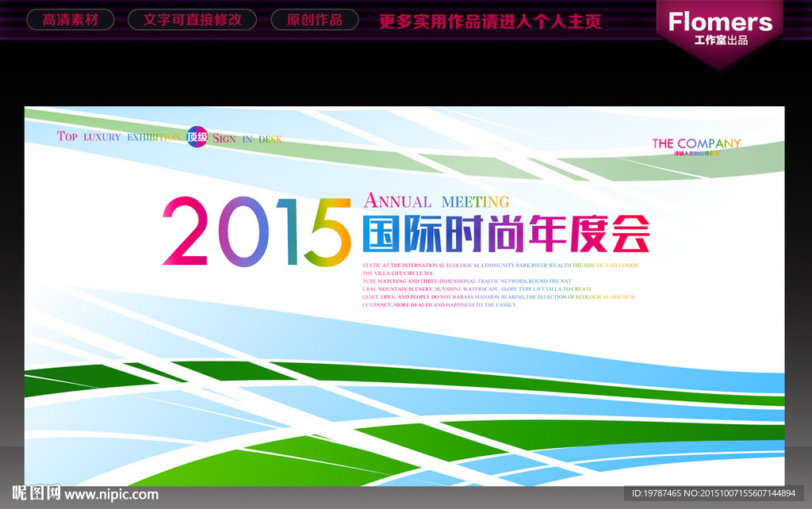
Task: Click the 'STATIC AT THE INTERNATIONAL' paragraph line
Action: pyautogui.click(x=500, y=265)
